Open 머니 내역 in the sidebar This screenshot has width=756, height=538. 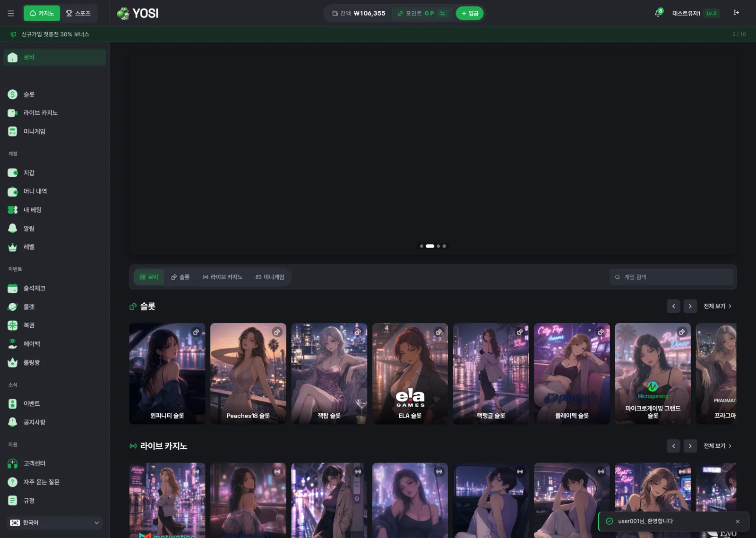(55, 191)
